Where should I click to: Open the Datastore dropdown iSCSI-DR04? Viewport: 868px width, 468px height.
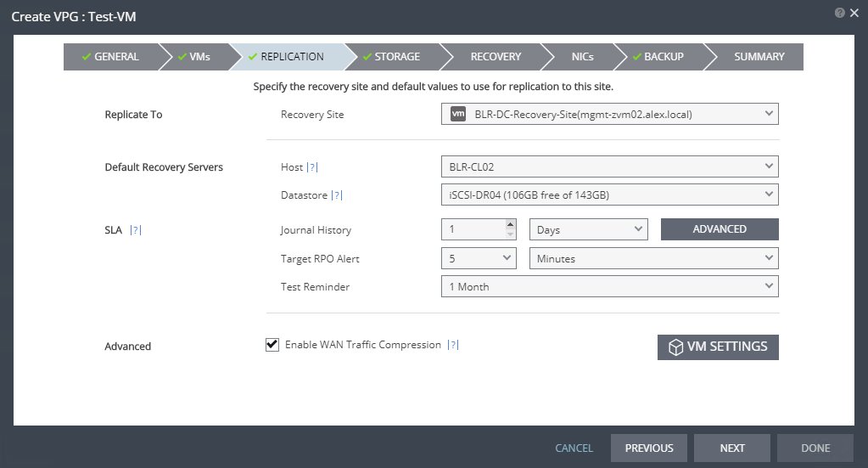point(609,195)
